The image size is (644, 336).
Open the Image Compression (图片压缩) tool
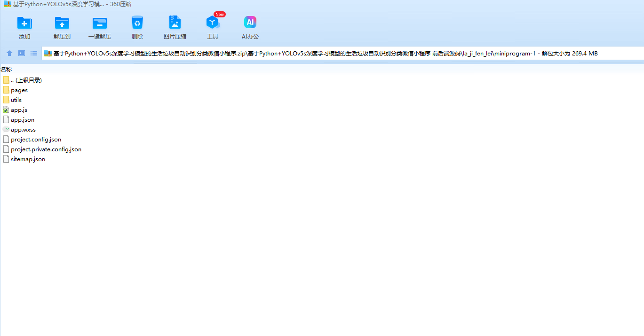click(x=175, y=23)
